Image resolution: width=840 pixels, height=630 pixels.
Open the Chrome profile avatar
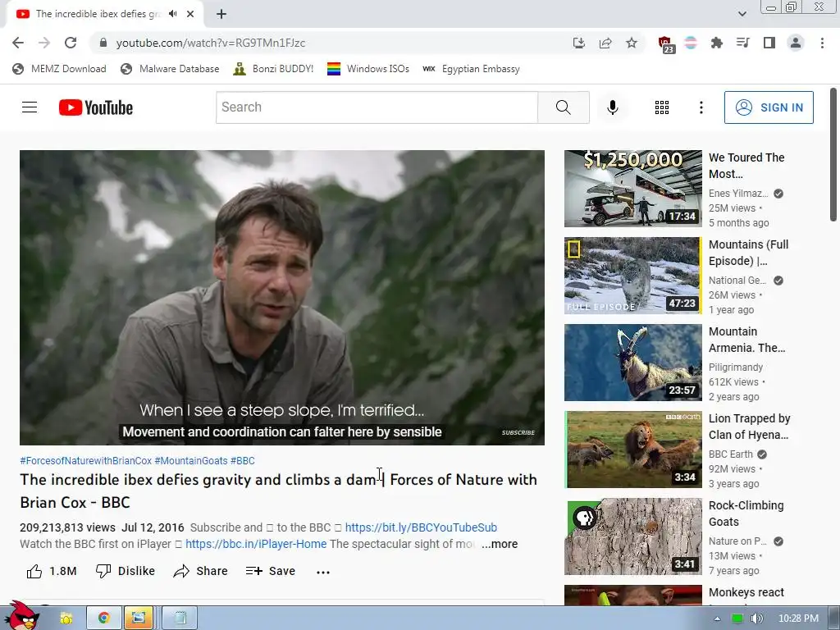(796, 43)
